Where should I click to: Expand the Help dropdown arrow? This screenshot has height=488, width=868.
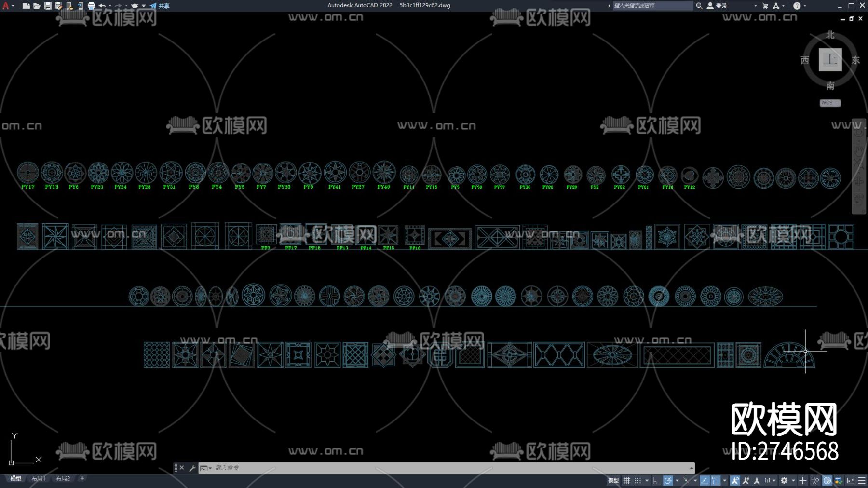coord(805,6)
